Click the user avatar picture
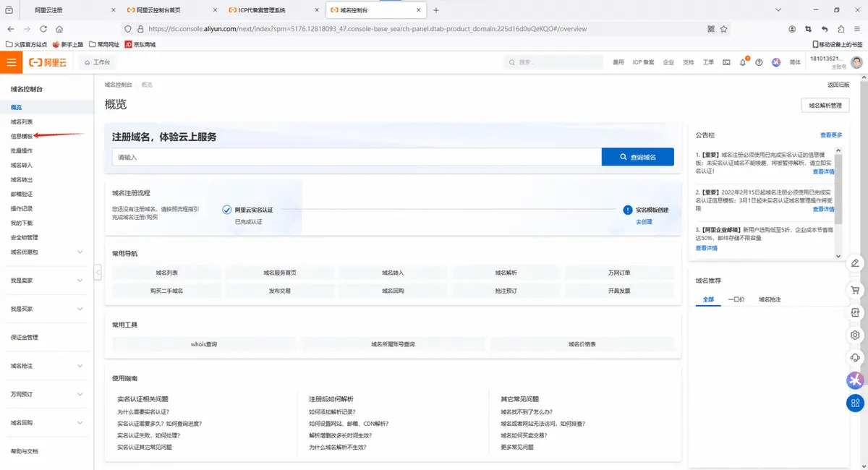Viewport: 868px width, 470px height. coord(857,62)
